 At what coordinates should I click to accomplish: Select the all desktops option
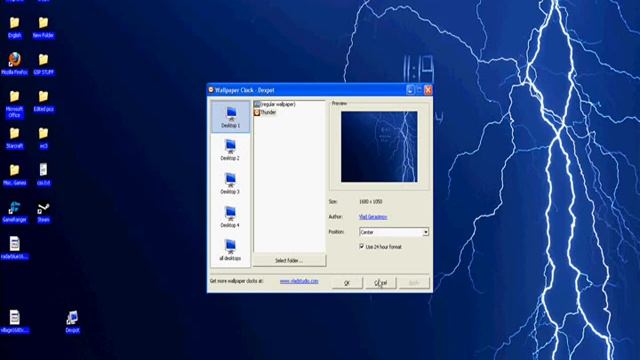[230, 250]
